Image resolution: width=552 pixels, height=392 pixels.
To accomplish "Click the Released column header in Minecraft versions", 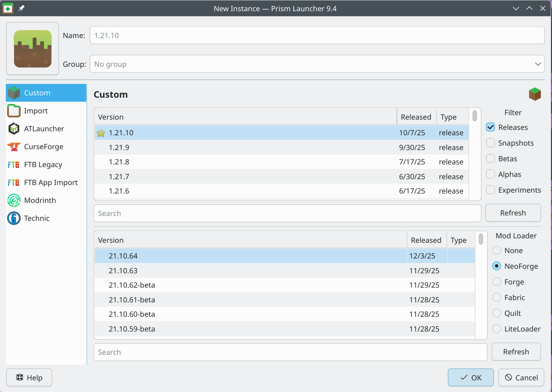I will point(416,117).
